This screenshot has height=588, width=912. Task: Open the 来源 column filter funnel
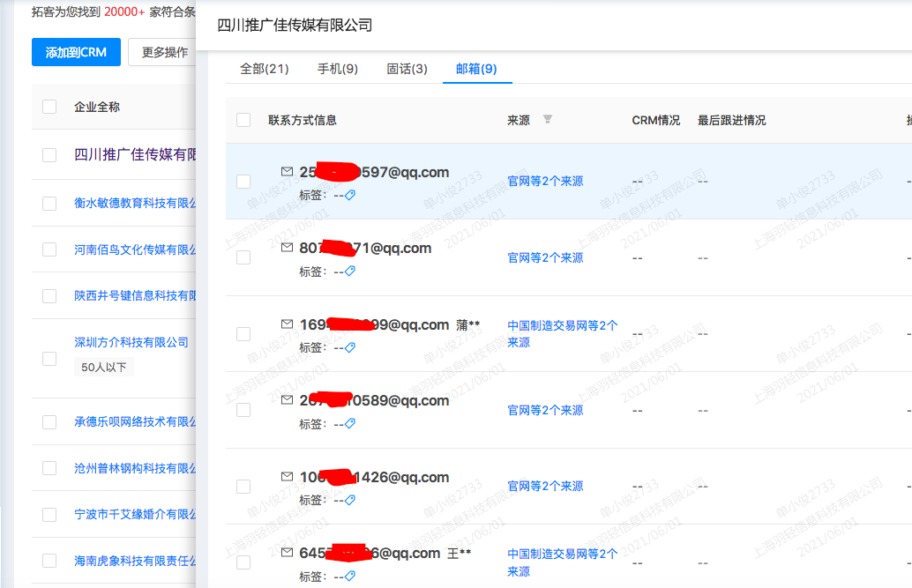tap(547, 120)
